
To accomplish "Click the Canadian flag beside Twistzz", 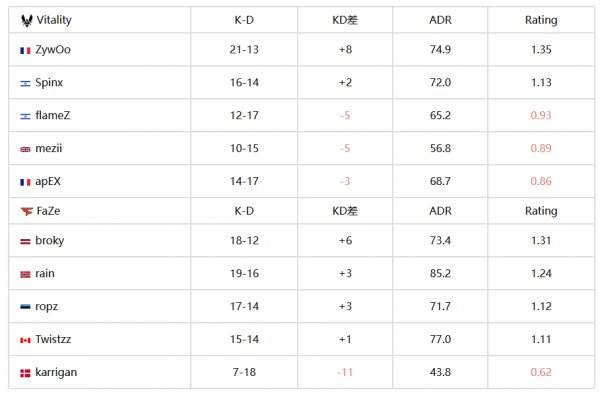I will [x=25, y=340].
